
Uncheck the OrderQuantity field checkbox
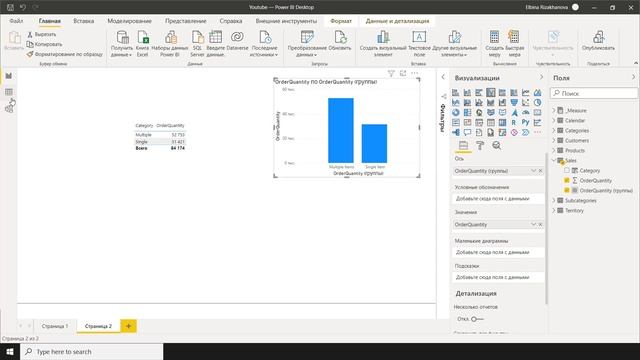pos(567,180)
